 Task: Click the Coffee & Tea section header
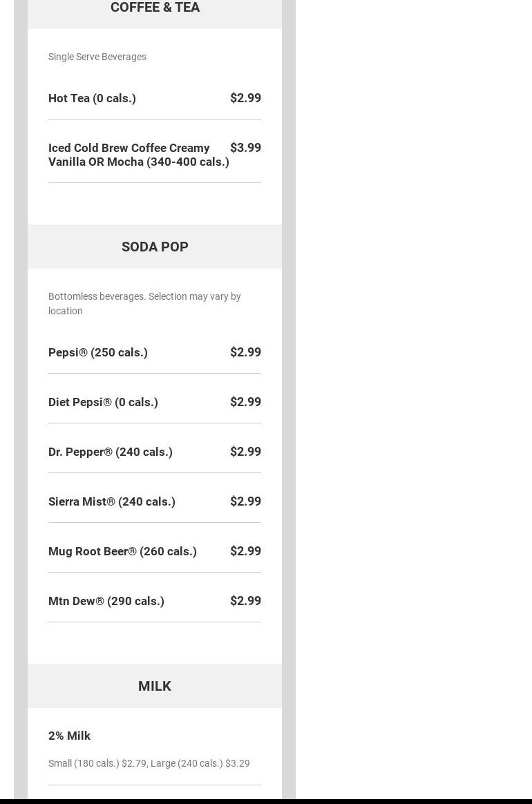pyautogui.click(x=155, y=8)
